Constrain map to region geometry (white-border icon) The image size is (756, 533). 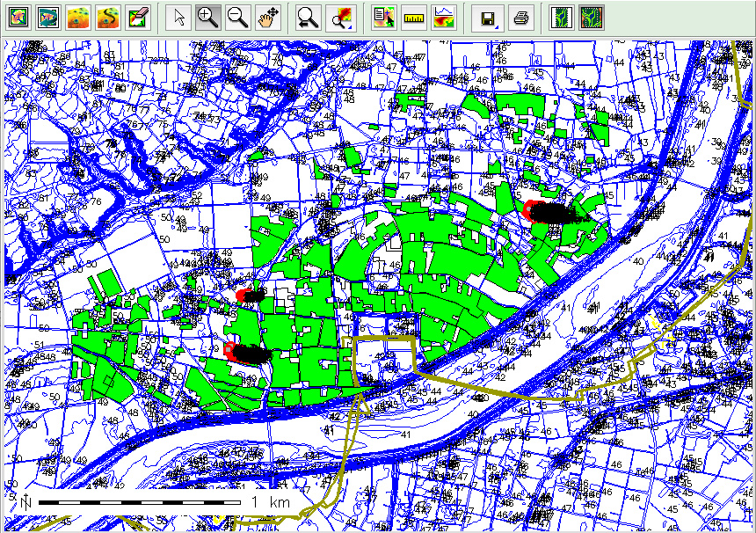point(561,18)
